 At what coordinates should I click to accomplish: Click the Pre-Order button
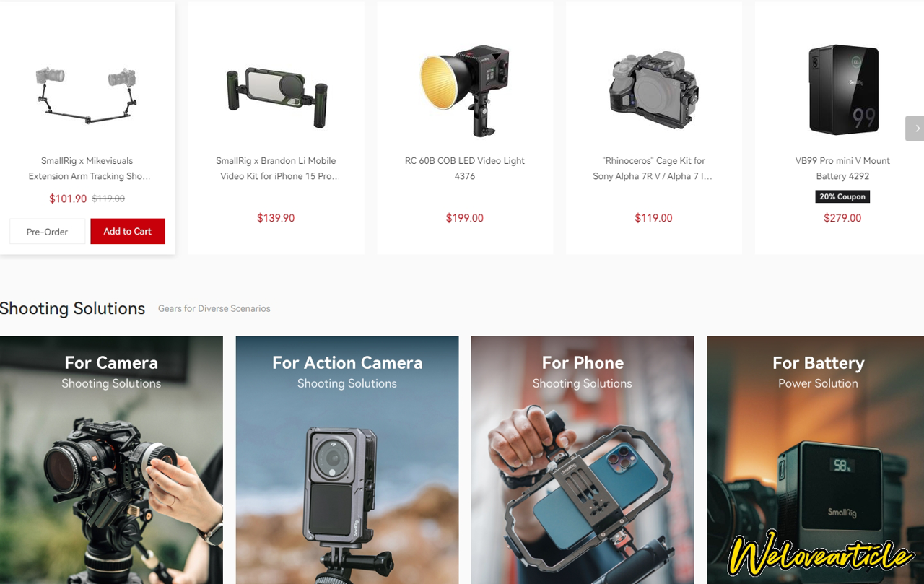click(47, 232)
